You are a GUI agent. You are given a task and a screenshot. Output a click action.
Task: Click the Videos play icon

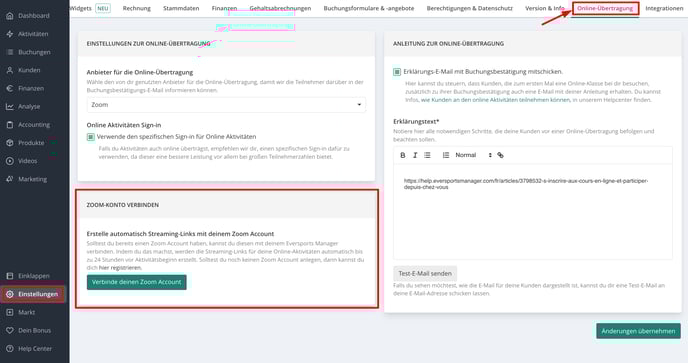coord(10,161)
